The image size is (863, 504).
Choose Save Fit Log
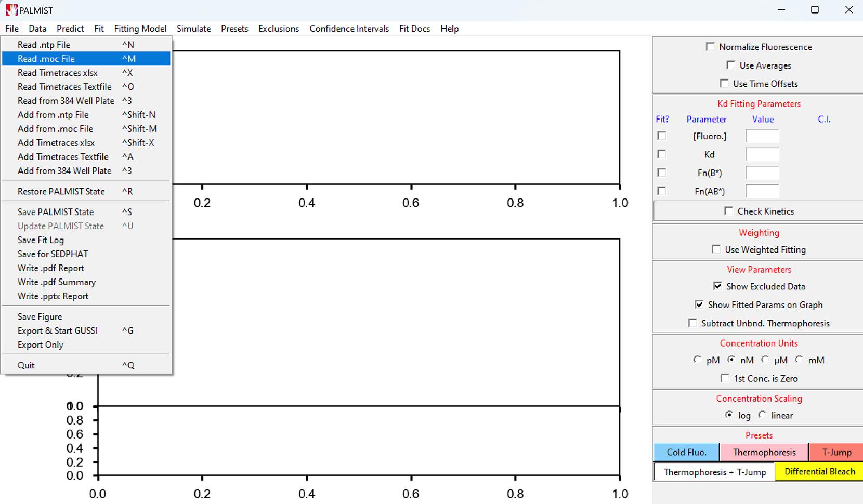point(86,240)
